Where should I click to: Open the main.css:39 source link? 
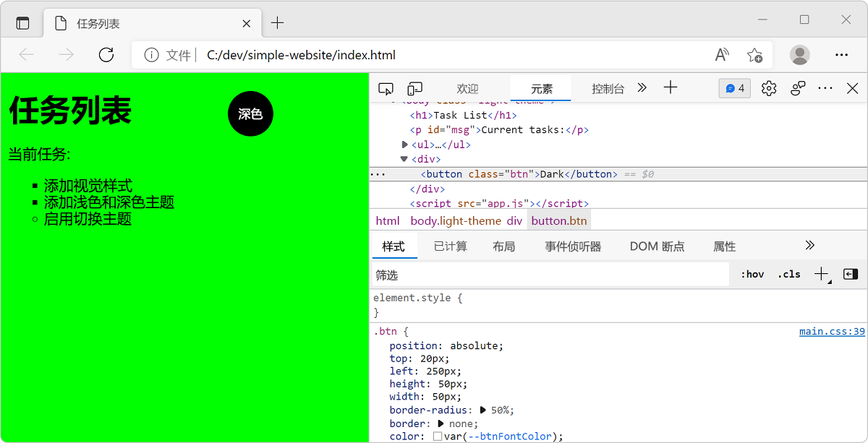pos(832,332)
